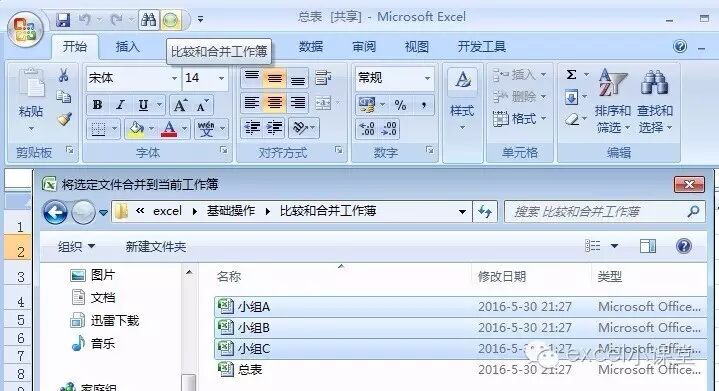This screenshot has height=391, width=719.
Task: Switch to 插入 ribbon tab
Action: coord(127,46)
